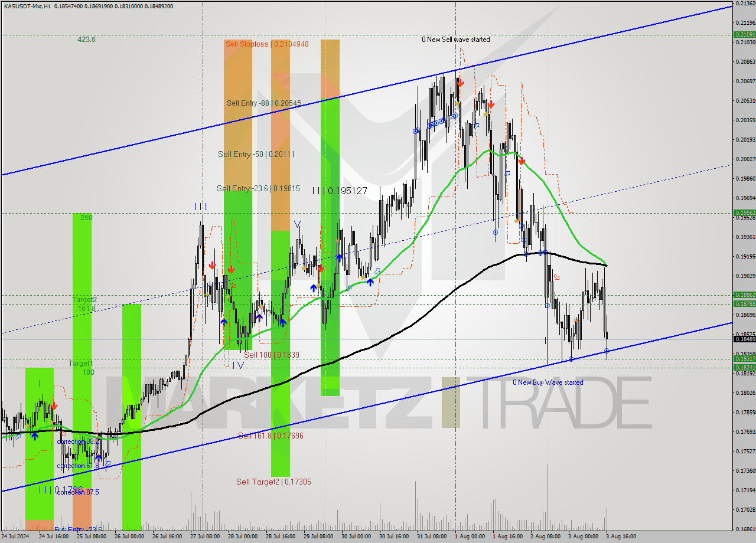The height and width of the screenshot is (543, 756).
Task: Click the '26 Jul 00:00' time axis label
Action: [x=129, y=537]
